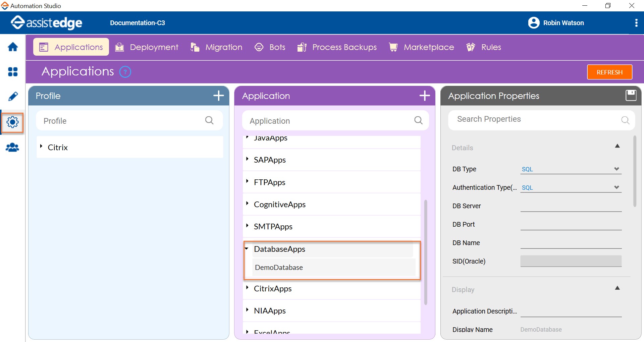Select the pencil Studio icon in sidebar
The image size is (644, 342).
click(13, 97)
